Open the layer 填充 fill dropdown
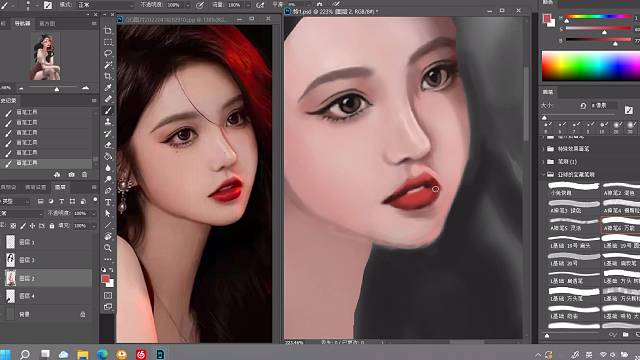Image resolution: width=640 pixels, height=360 pixels. point(93,225)
